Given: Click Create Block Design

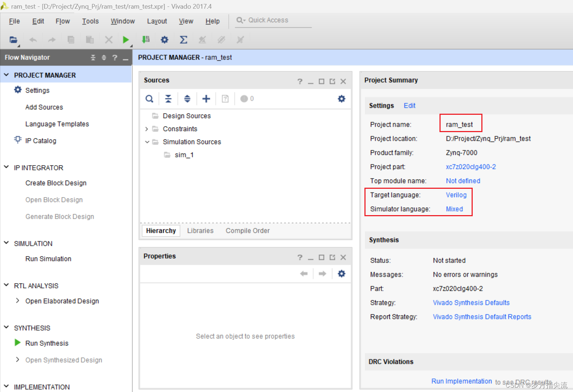Looking at the screenshot, I should 56,183.
